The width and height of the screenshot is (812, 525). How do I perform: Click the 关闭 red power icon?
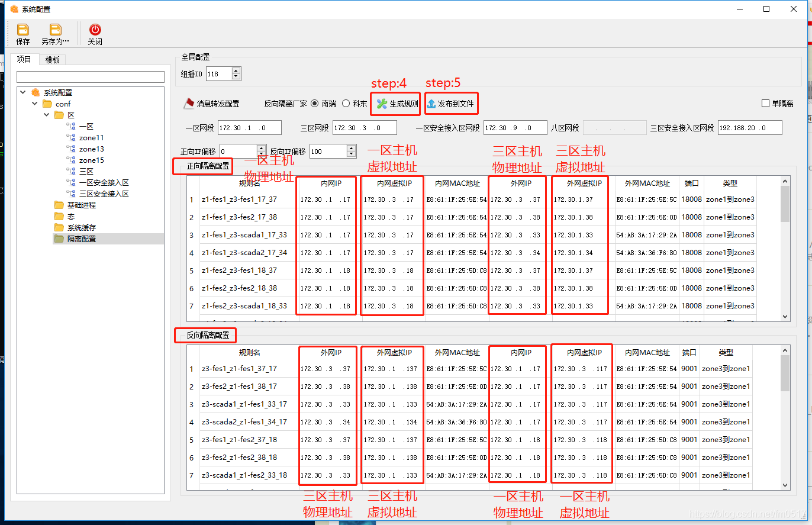coord(95,30)
